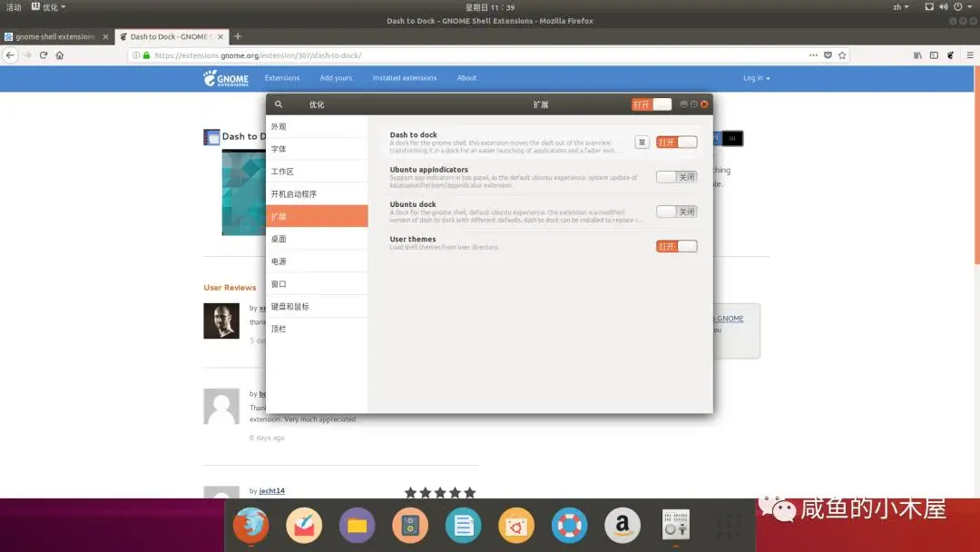
Task: Select 工作区 in the Tweaks sidebar
Action: click(x=317, y=172)
